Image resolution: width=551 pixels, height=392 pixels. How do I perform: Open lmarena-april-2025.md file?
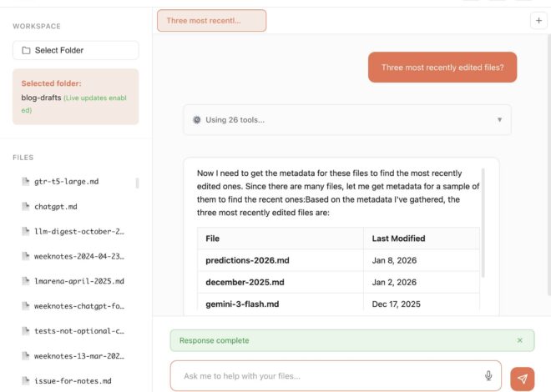point(78,281)
